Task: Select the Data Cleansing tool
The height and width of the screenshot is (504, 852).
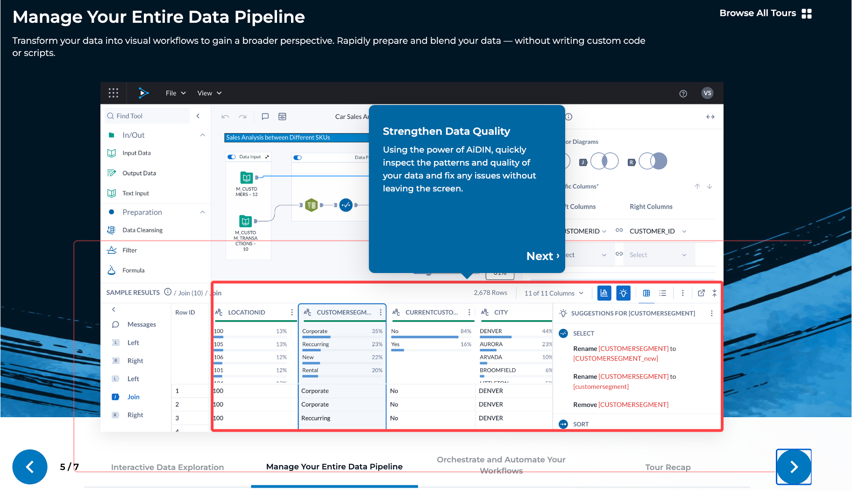Action: tap(142, 230)
